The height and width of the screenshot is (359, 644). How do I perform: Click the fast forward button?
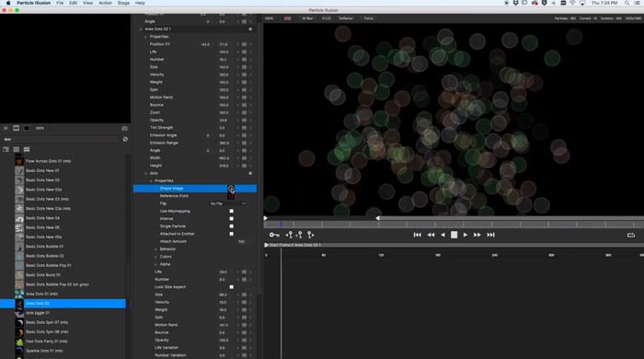tap(477, 235)
